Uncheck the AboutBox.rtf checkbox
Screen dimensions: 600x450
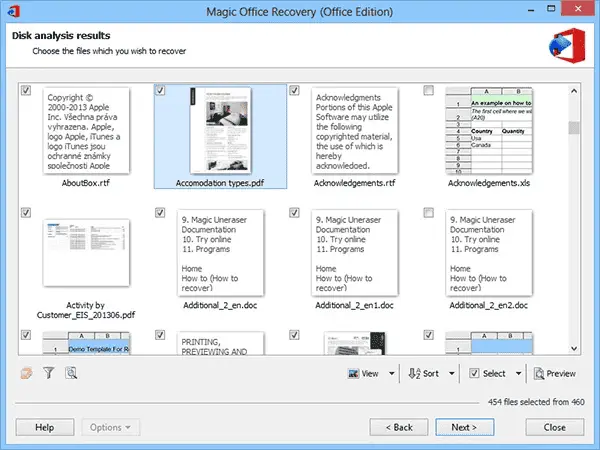26,90
